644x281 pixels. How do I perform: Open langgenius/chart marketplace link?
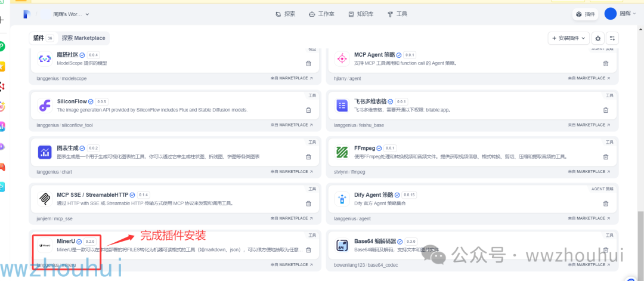coord(291,171)
